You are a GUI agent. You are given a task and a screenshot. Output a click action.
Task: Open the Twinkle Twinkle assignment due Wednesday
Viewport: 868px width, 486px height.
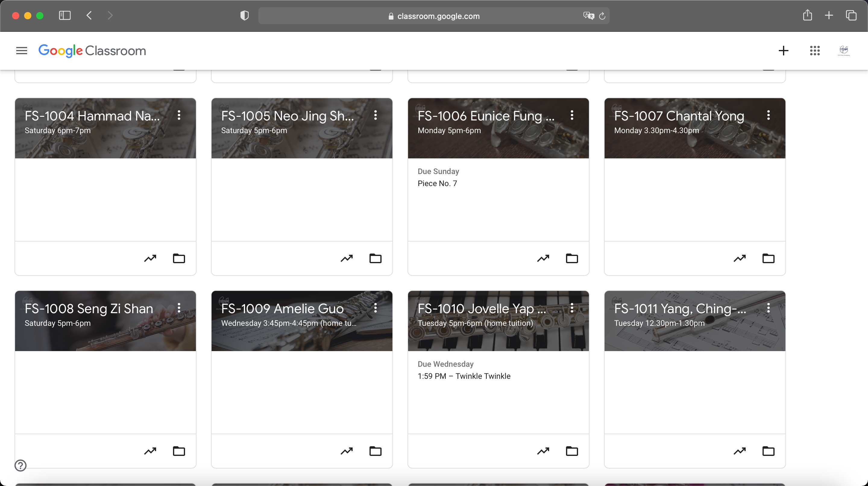[x=464, y=376]
